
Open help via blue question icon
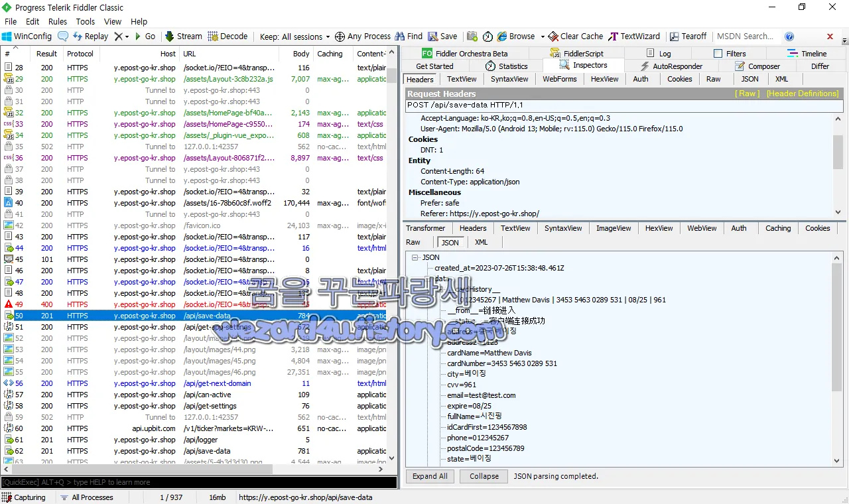pos(789,36)
